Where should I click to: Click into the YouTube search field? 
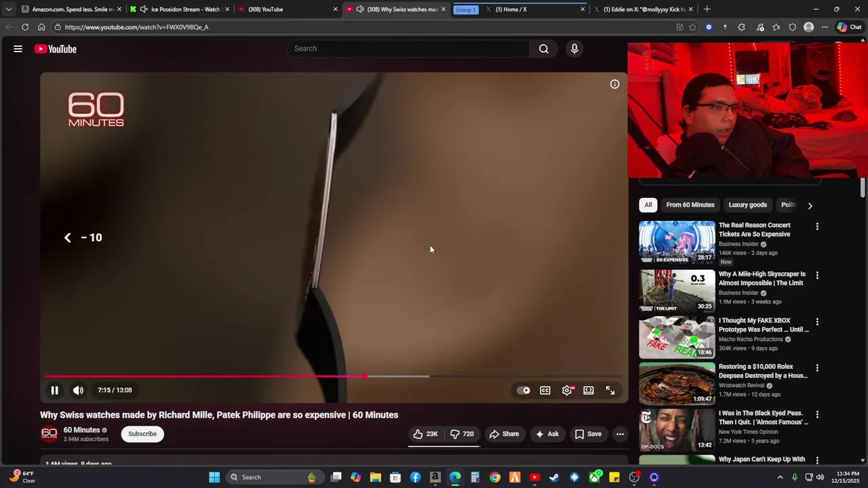(x=409, y=49)
